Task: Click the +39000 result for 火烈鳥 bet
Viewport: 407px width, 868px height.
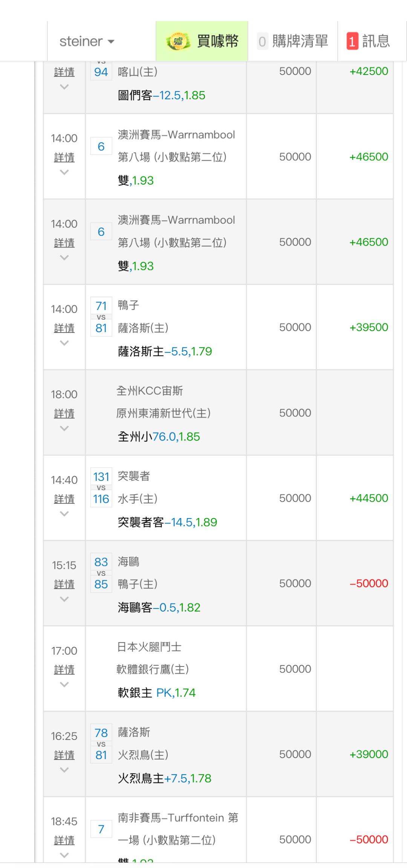Action: click(369, 754)
